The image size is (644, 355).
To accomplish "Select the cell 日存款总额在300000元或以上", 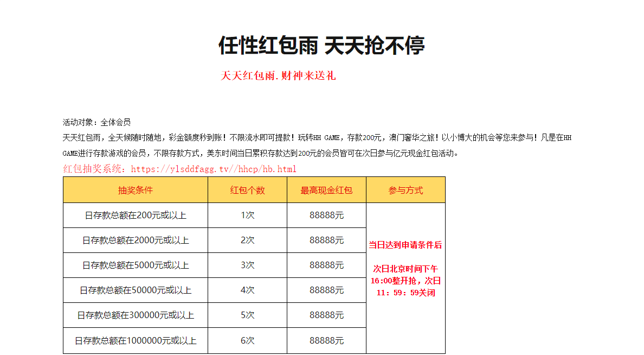I will tap(136, 315).
